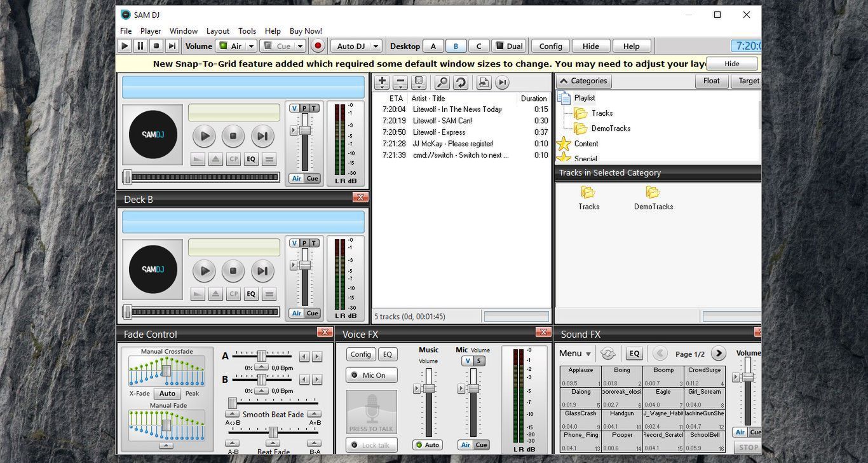The width and height of the screenshot is (868, 463).
Task: Click the fade-out ramp icon on Deck B
Action: 198,294
